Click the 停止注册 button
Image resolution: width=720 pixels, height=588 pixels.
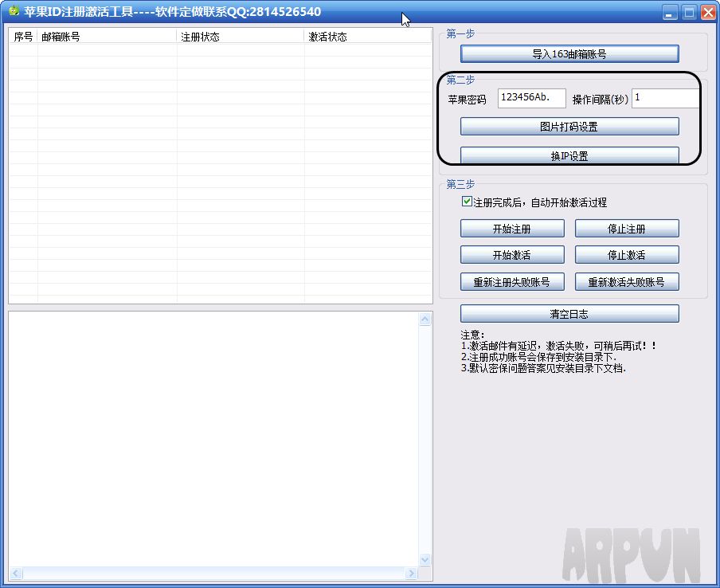click(627, 229)
